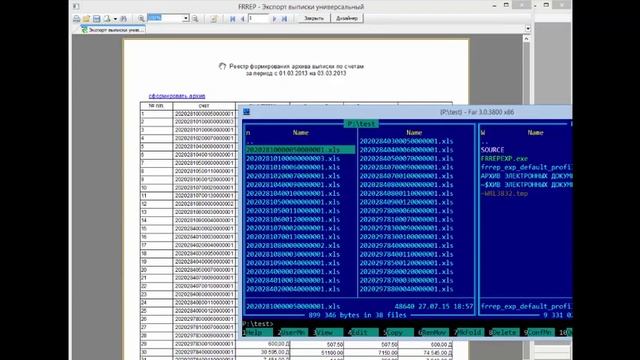Select the ~WRL3832.tmp file in right panel
The height and width of the screenshot is (360, 640).
[x=504, y=193]
